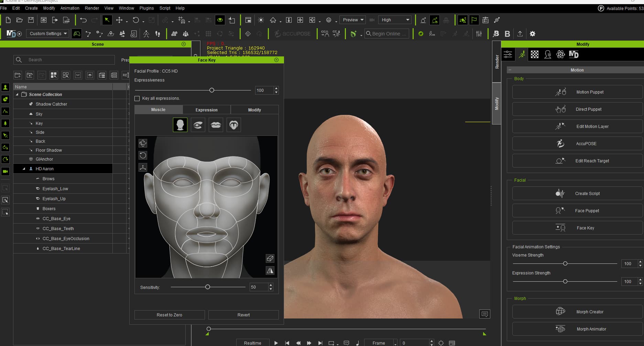Enable Key all expressions checkbox
The height and width of the screenshot is (346, 644).
pos(137,98)
